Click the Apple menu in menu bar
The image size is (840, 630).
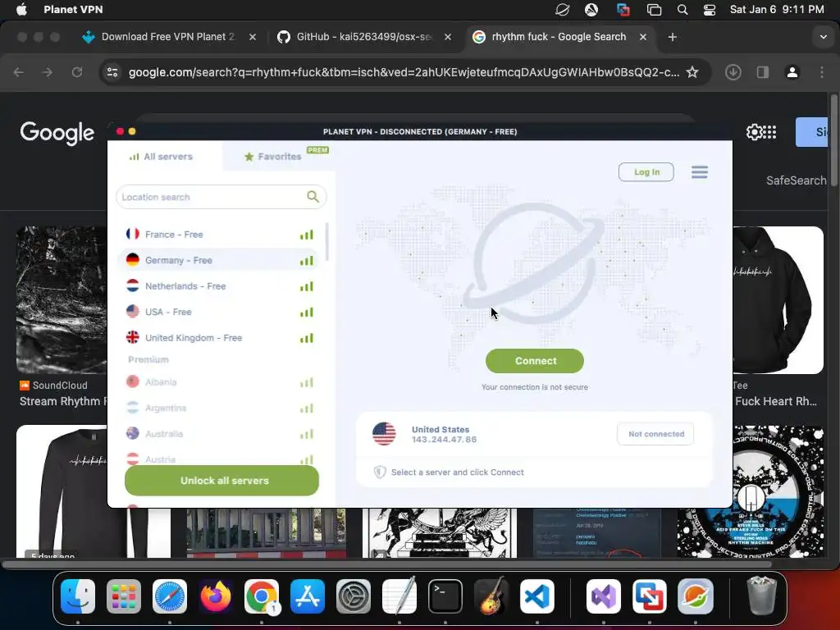(21, 10)
